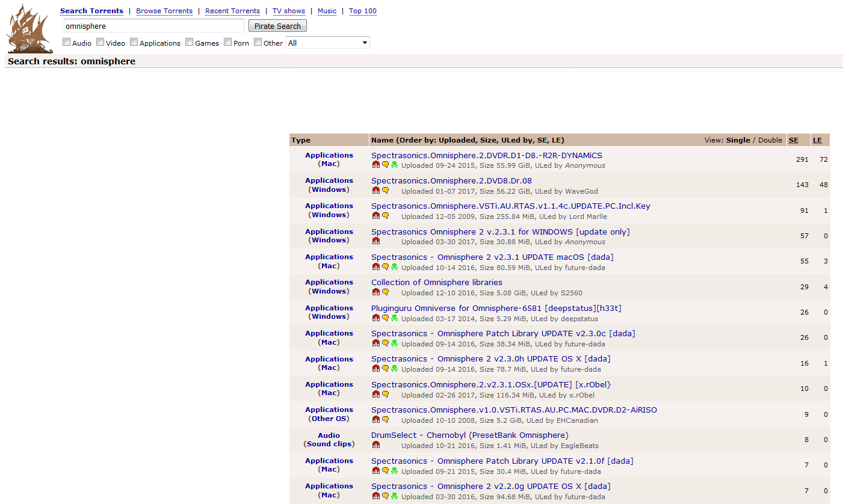Open magnet link for v1.1.4c.UPDATE.PC.Incl.Key torrent
The width and height of the screenshot is (843, 504).
tap(376, 215)
